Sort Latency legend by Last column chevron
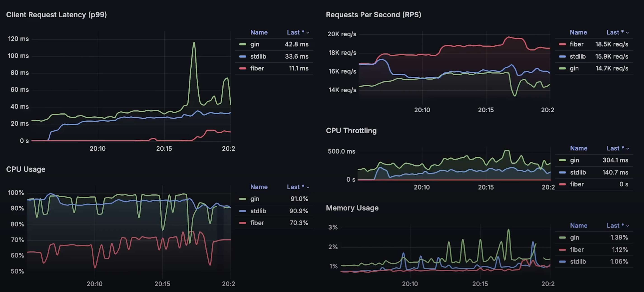Screen dimensions: 644x292 308,33
